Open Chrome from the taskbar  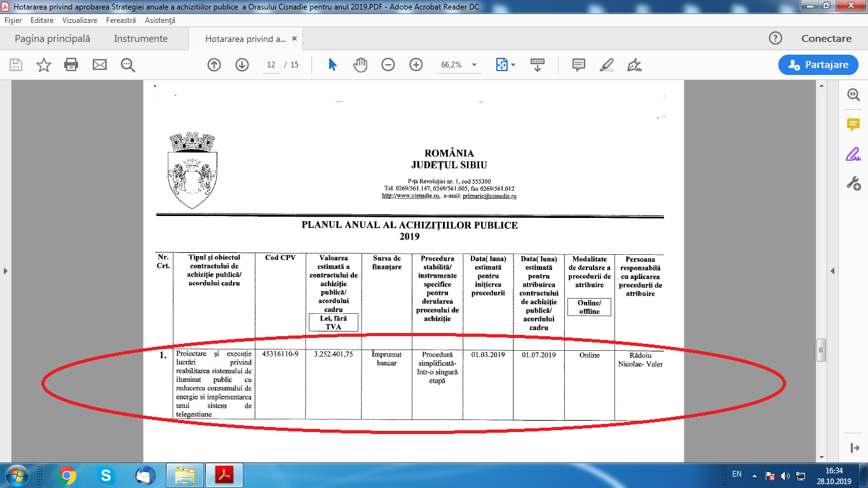67,475
